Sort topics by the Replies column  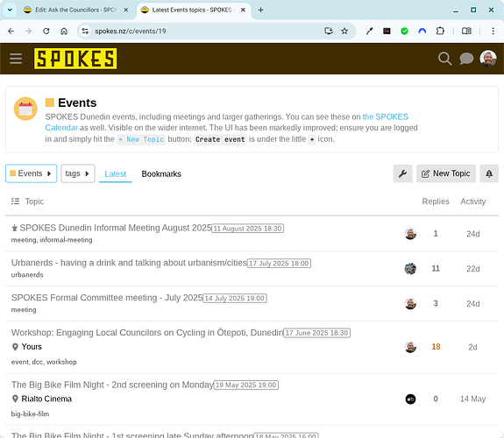[x=436, y=201]
